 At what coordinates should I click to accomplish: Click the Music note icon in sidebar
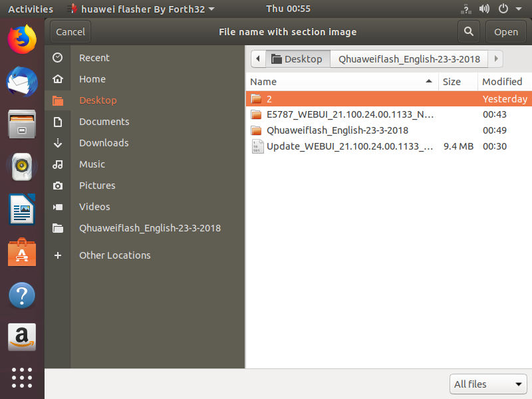pos(58,164)
